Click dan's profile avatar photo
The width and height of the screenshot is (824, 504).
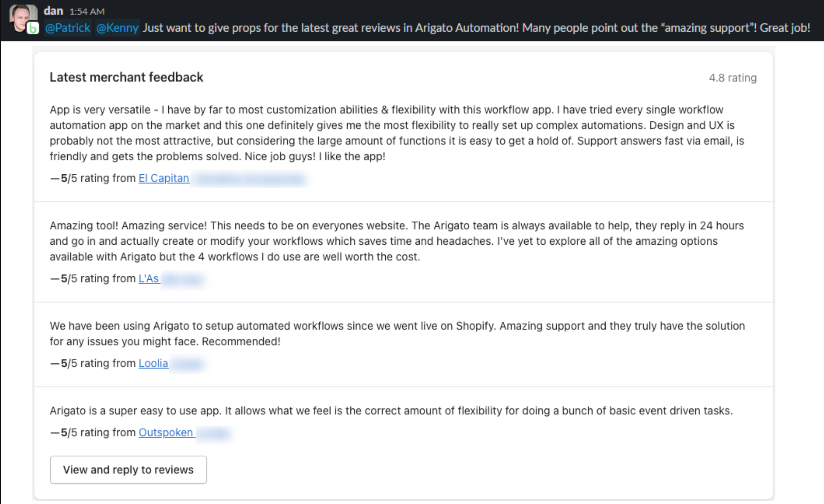(23, 18)
